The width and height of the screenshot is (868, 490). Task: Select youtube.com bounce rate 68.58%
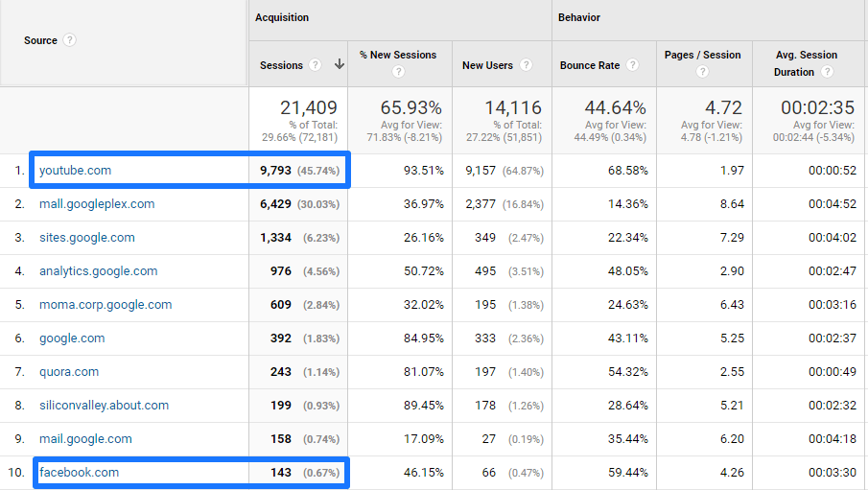click(628, 171)
